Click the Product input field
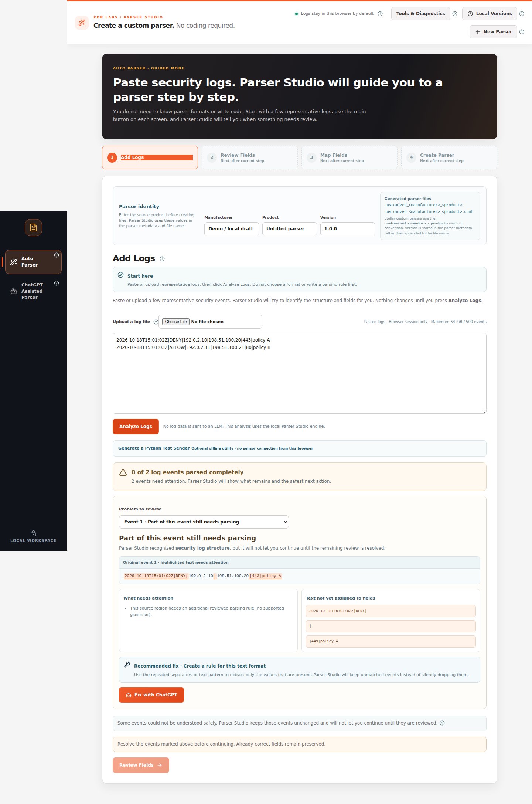The height and width of the screenshot is (804, 532). [x=290, y=229]
